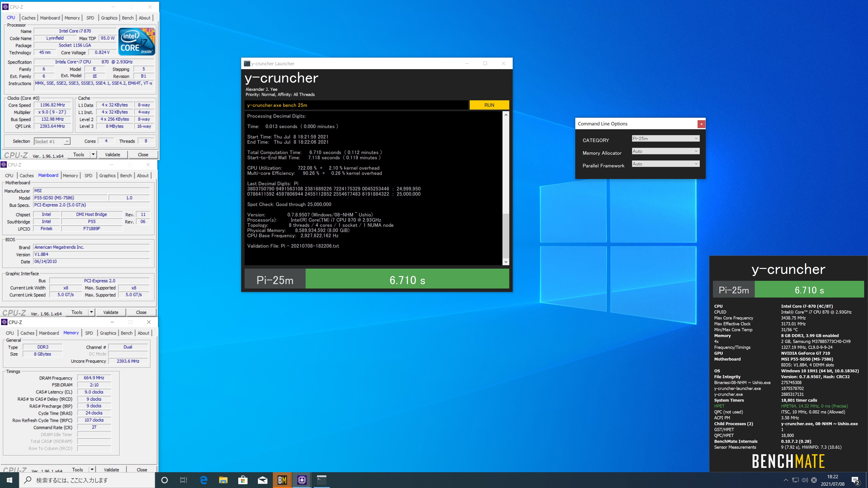The width and height of the screenshot is (868, 488).
Task: Open the Memory Allocator dropdown
Action: coord(665,151)
